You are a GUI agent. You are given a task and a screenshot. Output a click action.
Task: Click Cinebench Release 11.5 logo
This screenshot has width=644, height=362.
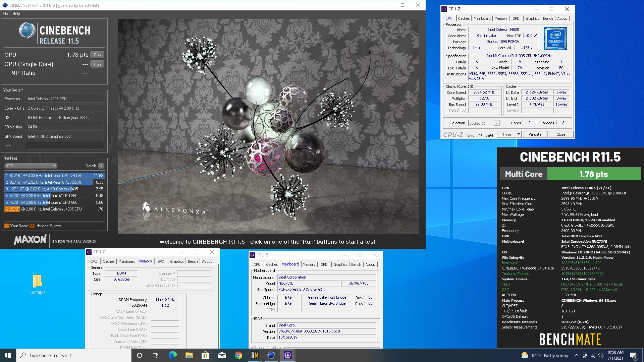[54, 33]
